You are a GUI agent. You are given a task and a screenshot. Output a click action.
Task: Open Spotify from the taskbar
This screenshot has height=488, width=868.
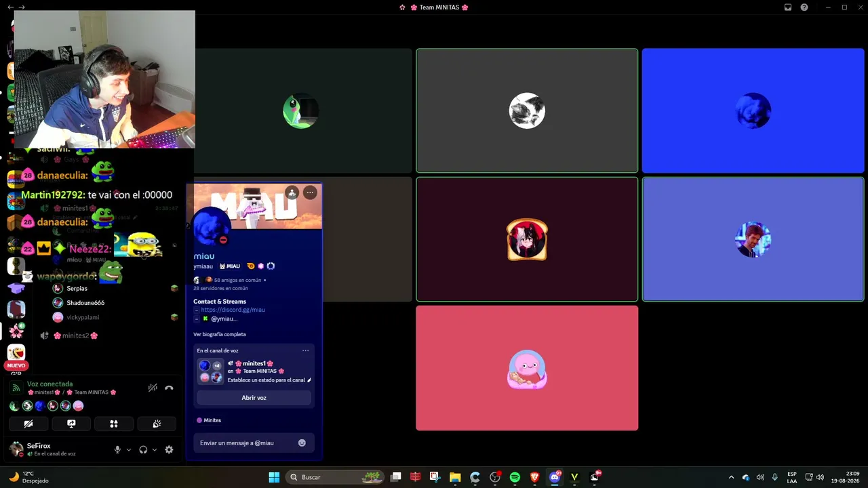tap(515, 477)
